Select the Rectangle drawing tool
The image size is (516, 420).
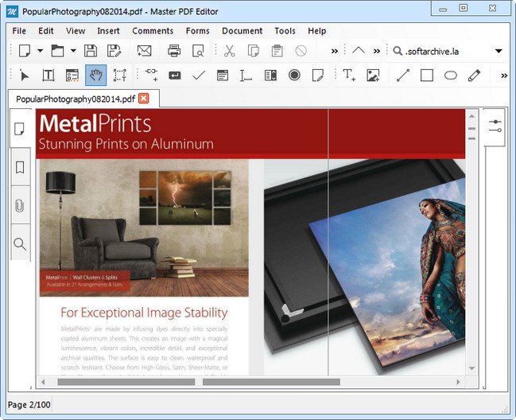click(x=427, y=76)
